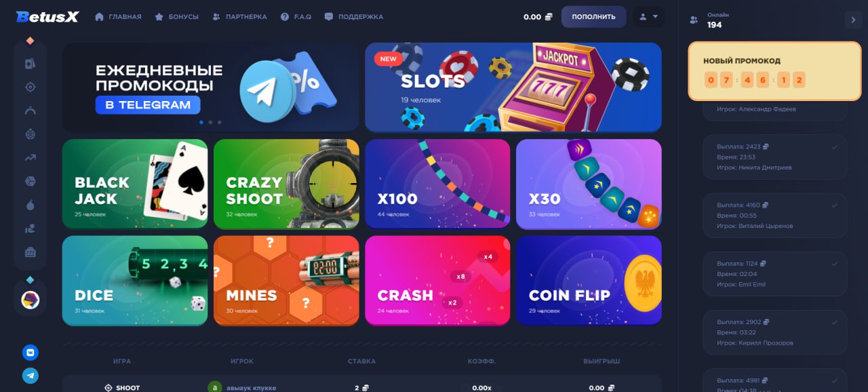Expand the user profile dropdown
The height and width of the screenshot is (392, 868).
pyautogui.click(x=649, y=17)
